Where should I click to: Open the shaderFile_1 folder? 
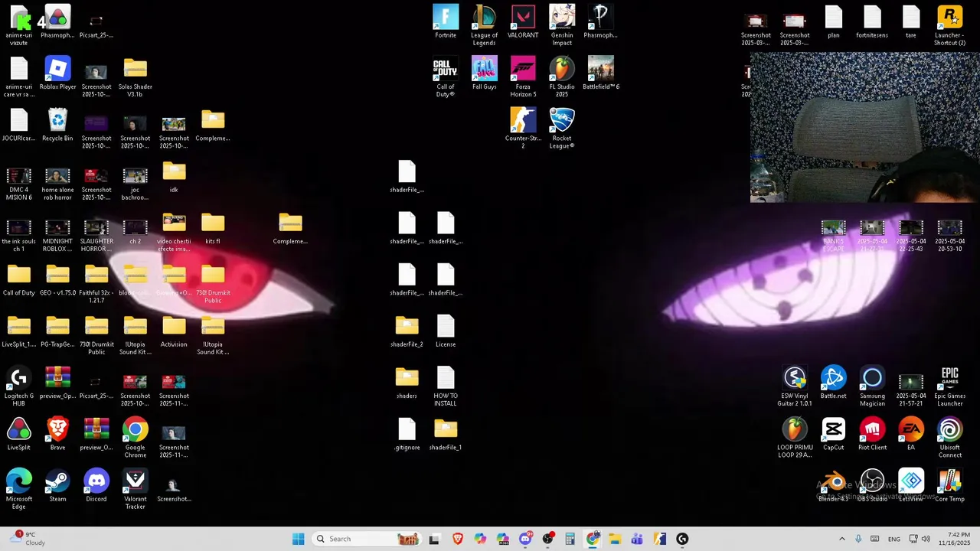pos(446,434)
